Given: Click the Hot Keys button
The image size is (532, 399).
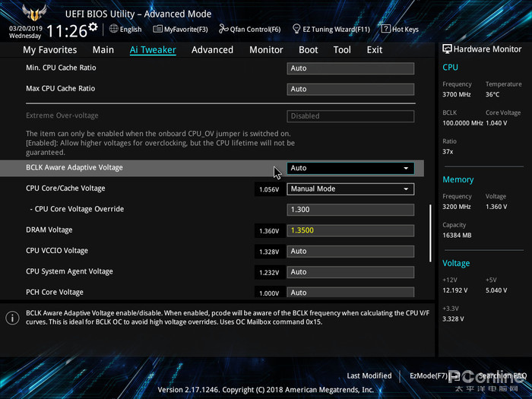Looking at the screenshot, I should click(400, 29).
